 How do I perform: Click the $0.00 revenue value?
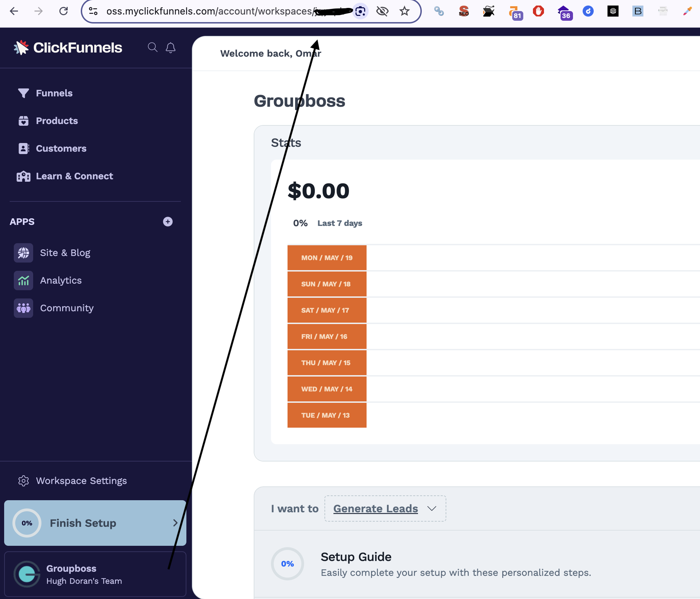318,191
